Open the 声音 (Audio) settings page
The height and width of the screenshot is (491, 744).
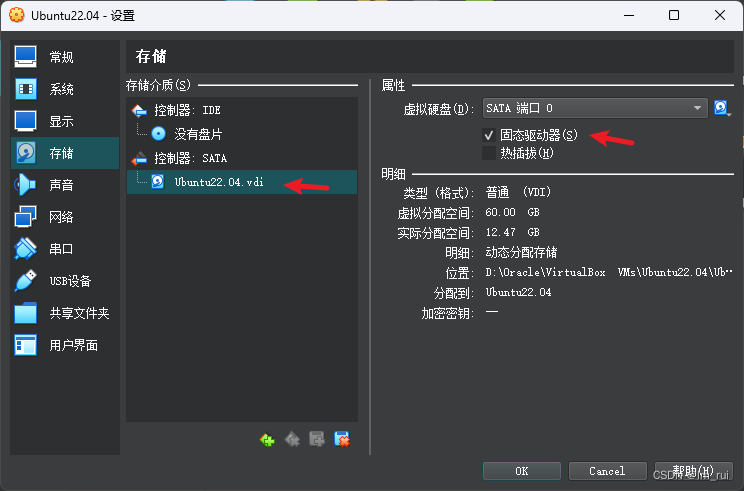65,185
